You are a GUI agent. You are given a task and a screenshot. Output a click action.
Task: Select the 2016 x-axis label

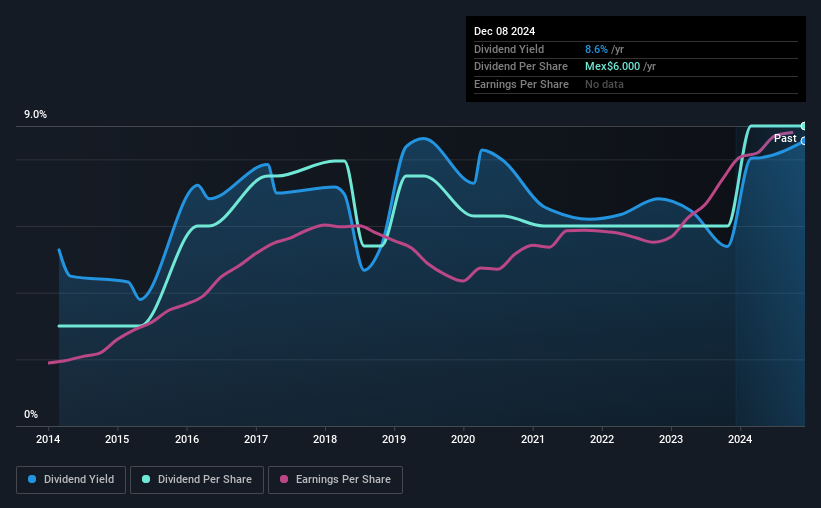coord(187,439)
